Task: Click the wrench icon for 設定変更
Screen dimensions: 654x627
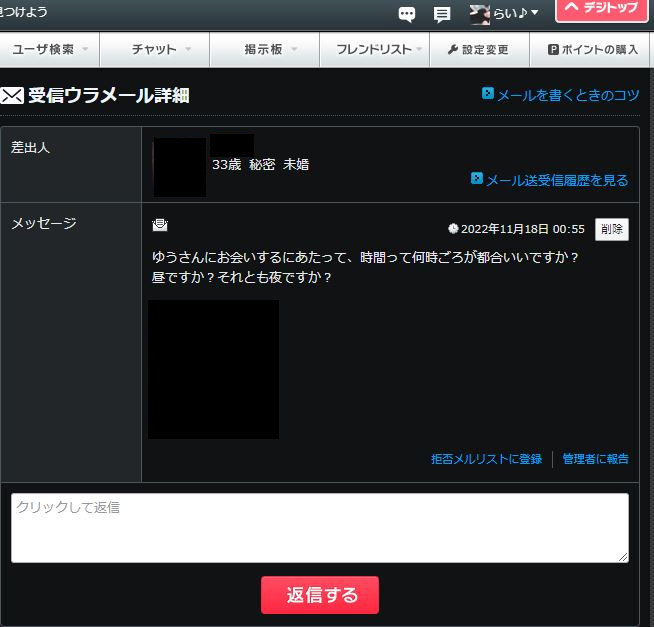Action: (x=453, y=50)
